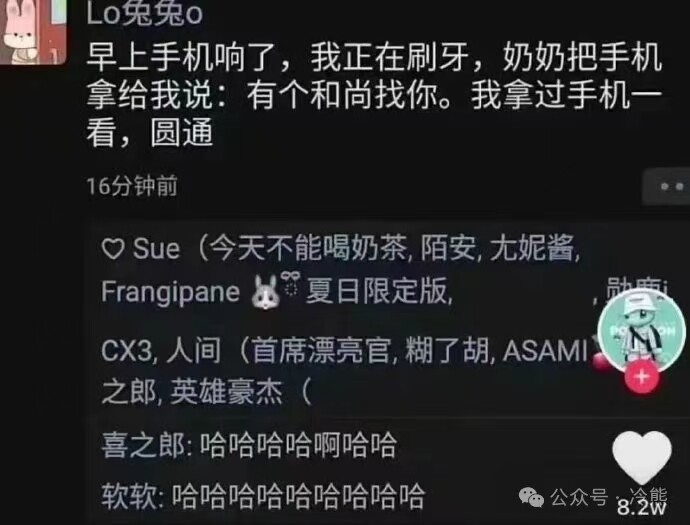Open Lo兔兔o's avatar picture
The height and width of the screenshot is (525, 690).
(x=33, y=32)
